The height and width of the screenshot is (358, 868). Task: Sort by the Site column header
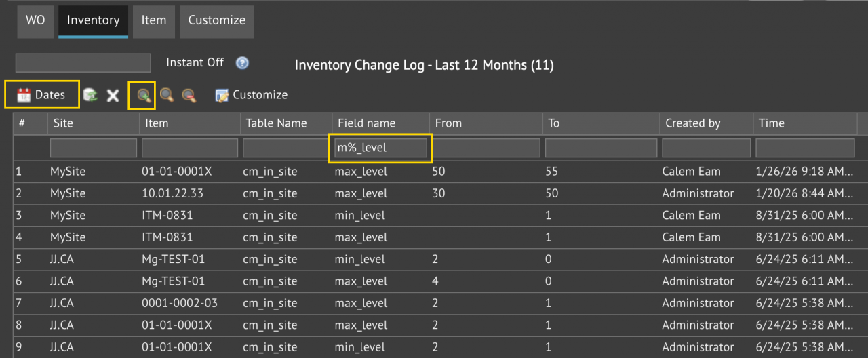point(93,123)
